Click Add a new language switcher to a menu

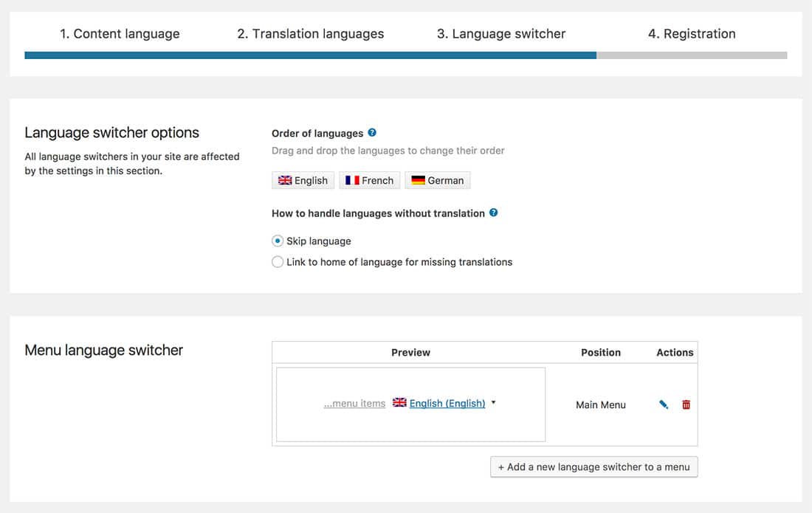click(594, 467)
